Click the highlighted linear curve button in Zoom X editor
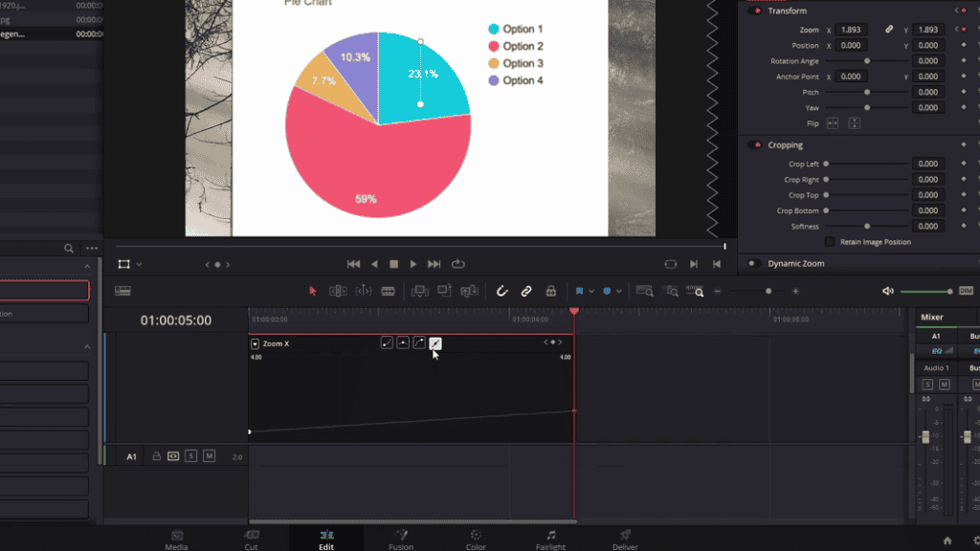Viewport: 980px width, 551px height. pos(435,343)
